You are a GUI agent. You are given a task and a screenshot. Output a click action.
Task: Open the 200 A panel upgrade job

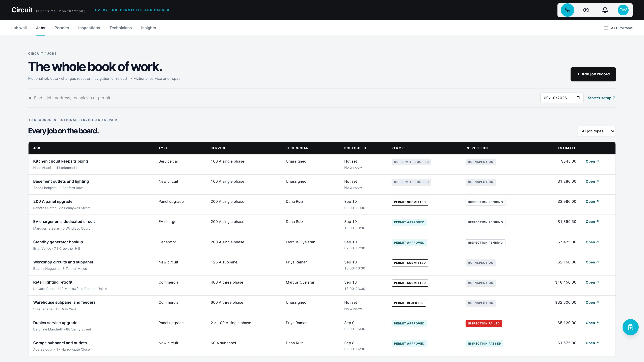click(592, 202)
